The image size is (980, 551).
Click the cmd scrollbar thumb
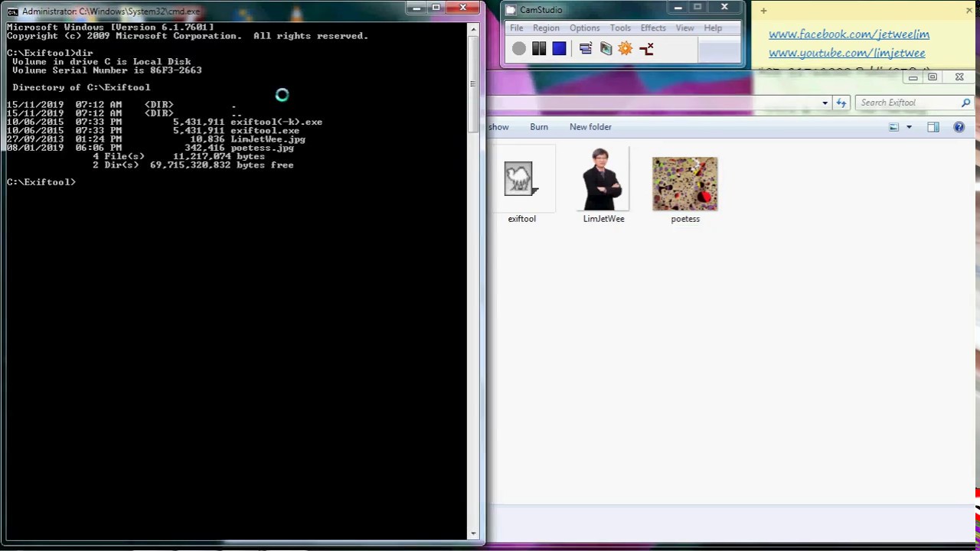473,83
